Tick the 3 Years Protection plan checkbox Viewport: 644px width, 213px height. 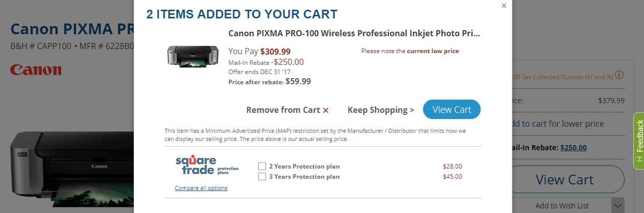pyautogui.click(x=262, y=177)
